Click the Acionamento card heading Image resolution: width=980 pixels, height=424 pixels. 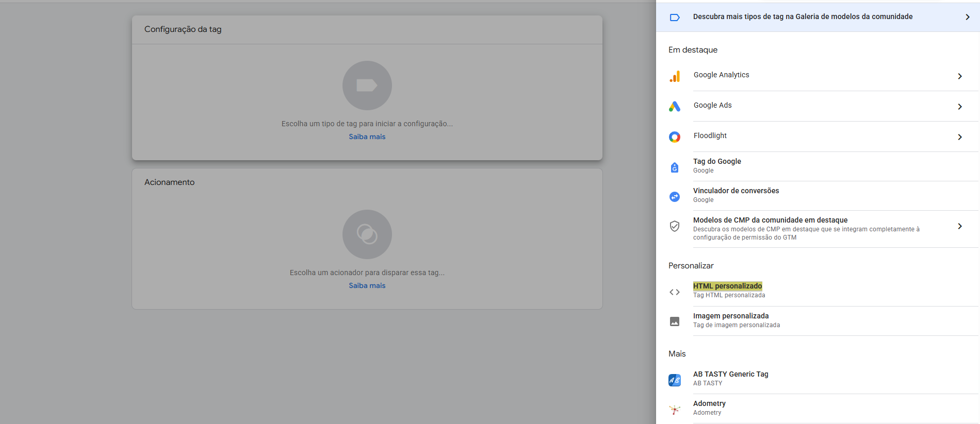(170, 182)
